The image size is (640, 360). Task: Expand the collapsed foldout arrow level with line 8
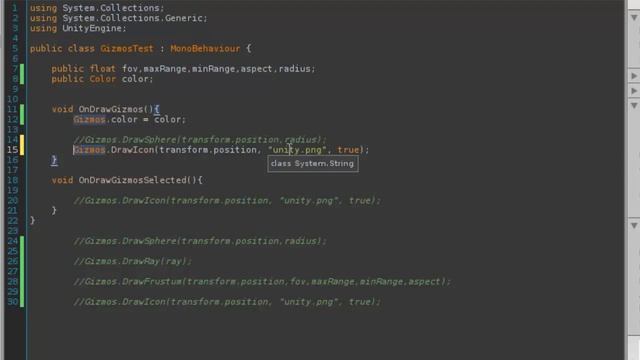[634, 76]
